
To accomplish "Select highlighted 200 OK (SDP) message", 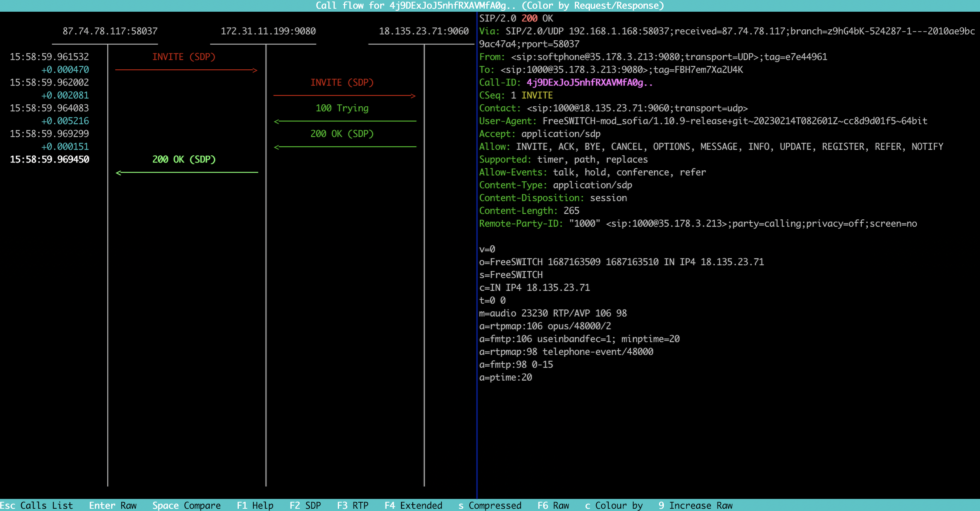I will click(x=184, y=159).
